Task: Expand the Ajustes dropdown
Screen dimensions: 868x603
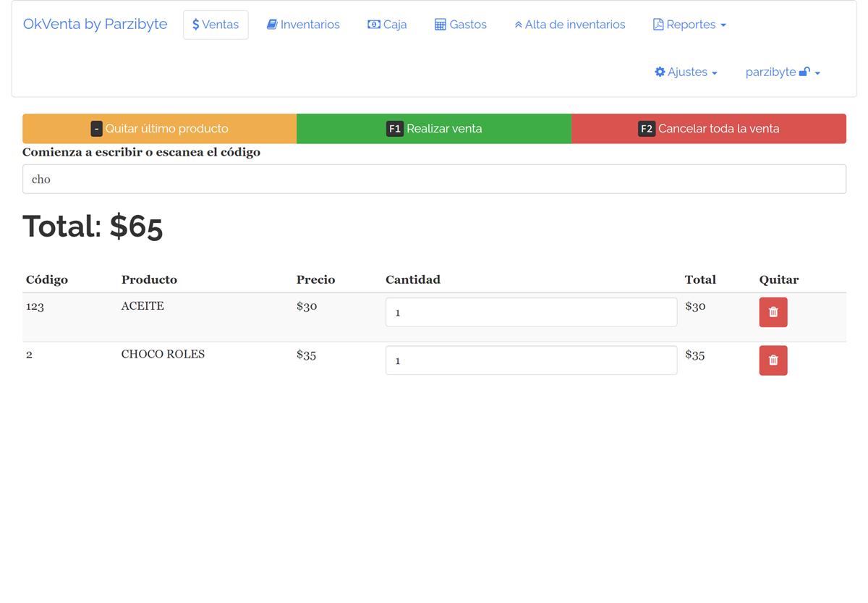Action: click(686, 72)
